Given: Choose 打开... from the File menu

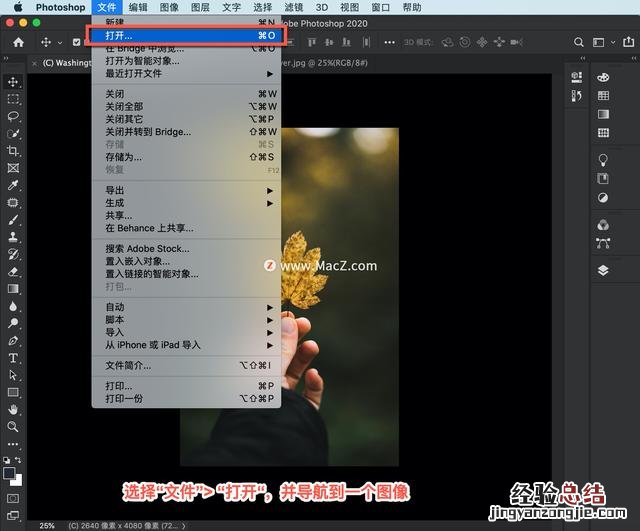Looking at the screenshot, I should coord(187,36).
